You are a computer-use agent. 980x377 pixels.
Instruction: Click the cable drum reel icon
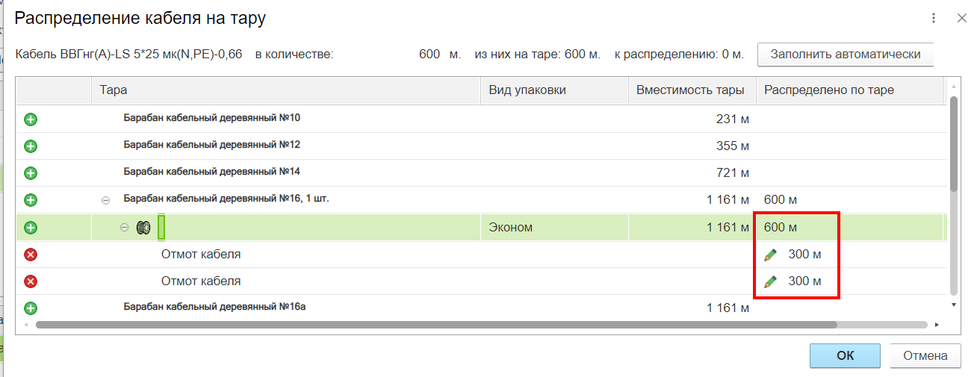click(143, 227)
